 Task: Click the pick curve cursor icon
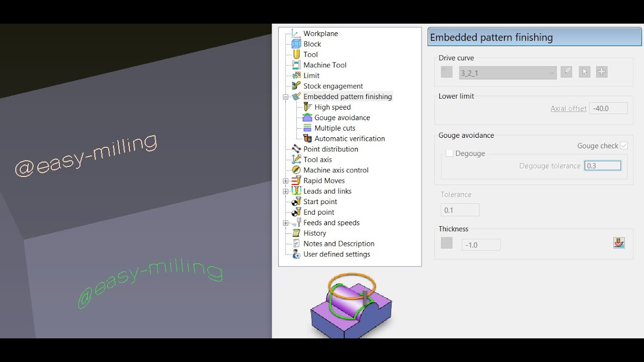tap(584, 72)
